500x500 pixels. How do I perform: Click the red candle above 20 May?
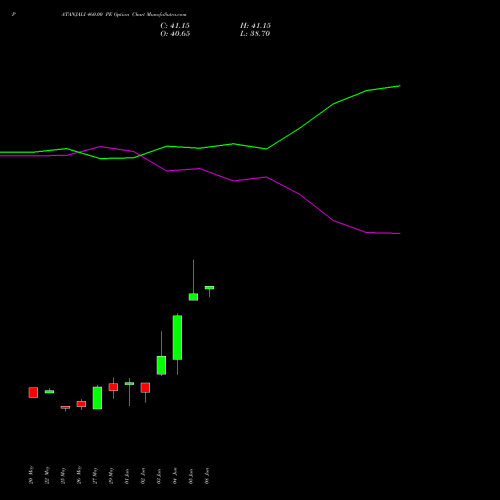pos(33,392)
